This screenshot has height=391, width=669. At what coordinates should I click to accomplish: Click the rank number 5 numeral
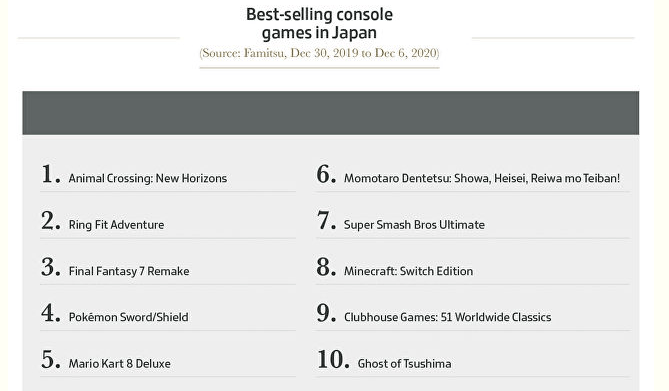click(x=50, y=359)
